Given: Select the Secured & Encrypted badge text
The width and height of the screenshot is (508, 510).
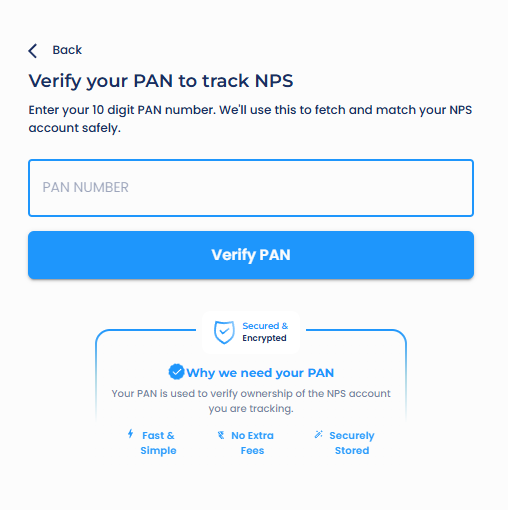Looking at the screenshot, I should point(265,332).
